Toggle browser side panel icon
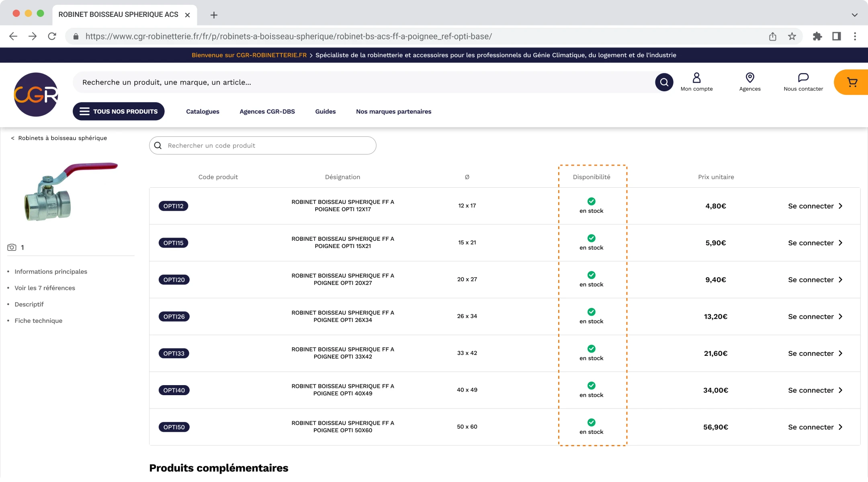868x482 pixels. (836, 37)
